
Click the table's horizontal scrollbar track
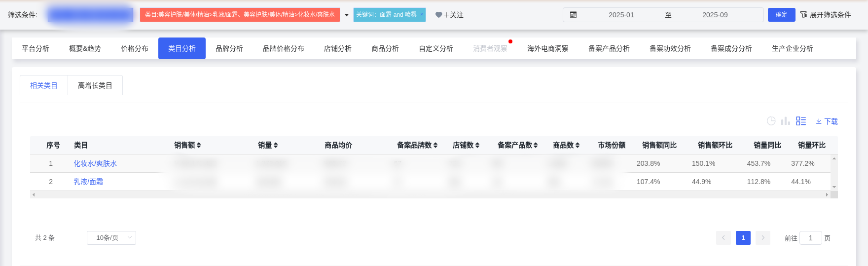[429, 195]
